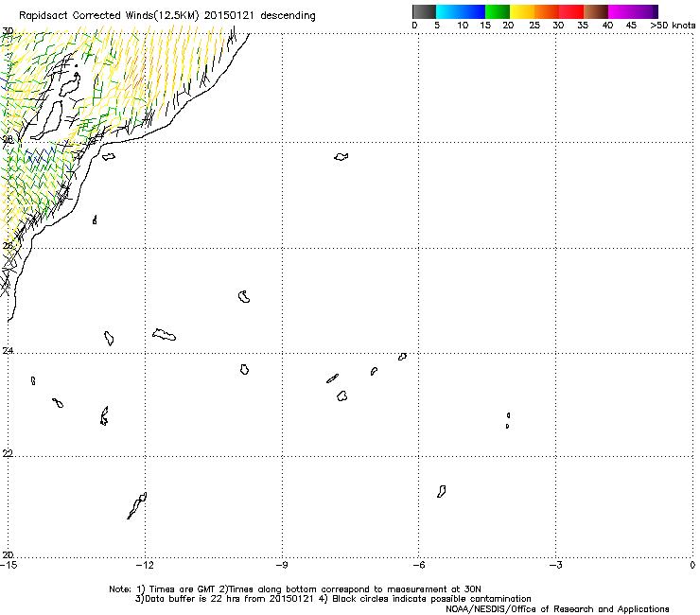Screen dimensions: 700x615
Task: Click the latitude label '22' on left axis
Action: pos(8,453)
